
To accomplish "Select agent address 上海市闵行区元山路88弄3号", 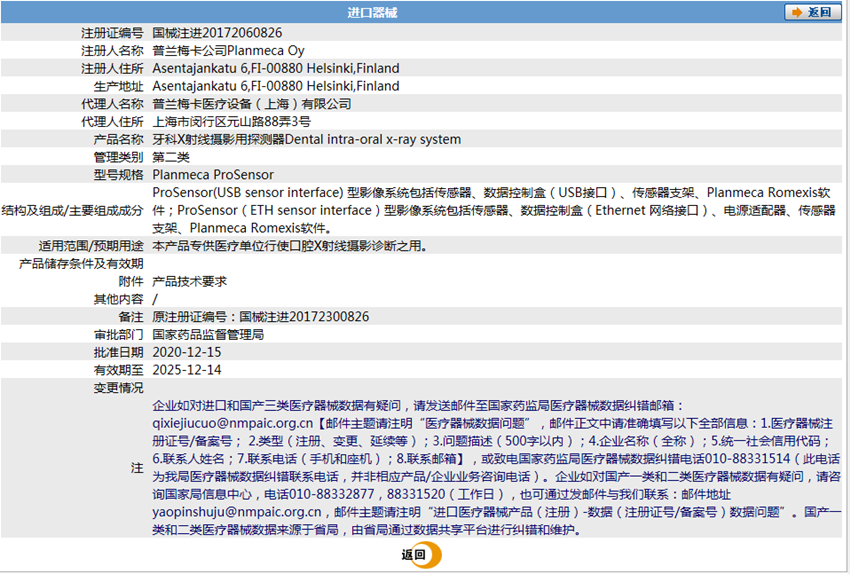I will tap(231, 122).
